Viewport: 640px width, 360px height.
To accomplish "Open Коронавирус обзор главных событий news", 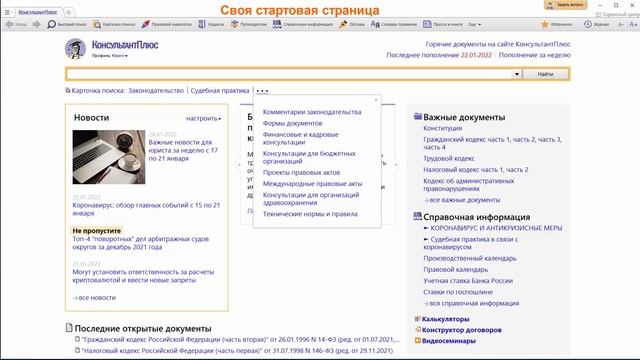I will tap(146, 209).
